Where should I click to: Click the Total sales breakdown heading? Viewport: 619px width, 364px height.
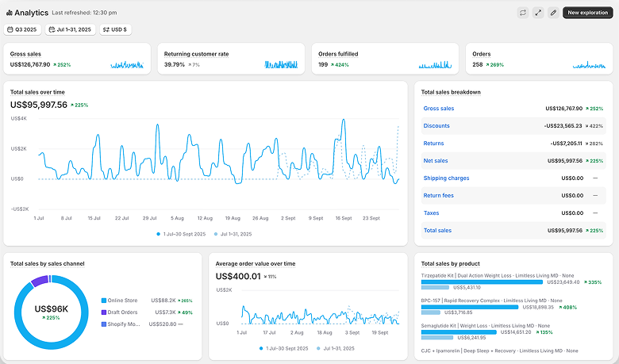point(451,92)
